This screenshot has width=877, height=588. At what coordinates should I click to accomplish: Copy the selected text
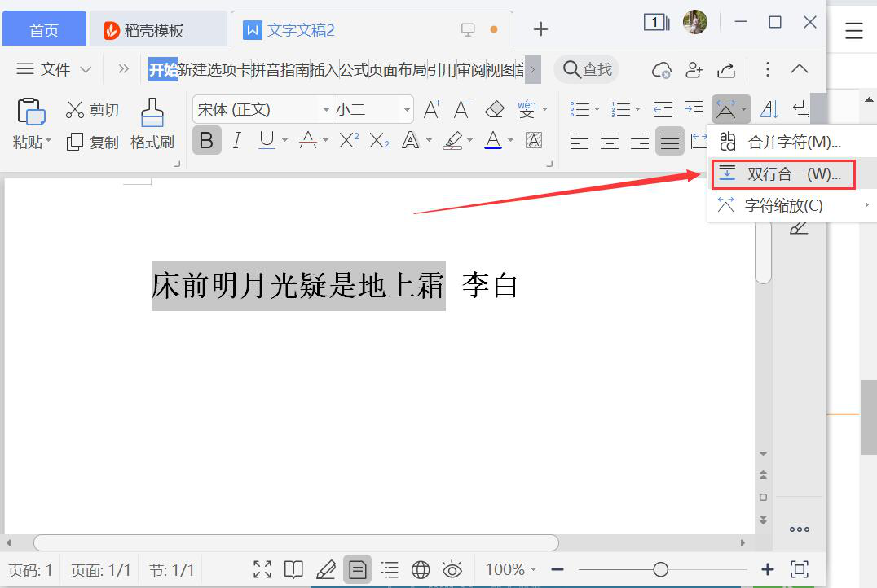coord(92,142)
